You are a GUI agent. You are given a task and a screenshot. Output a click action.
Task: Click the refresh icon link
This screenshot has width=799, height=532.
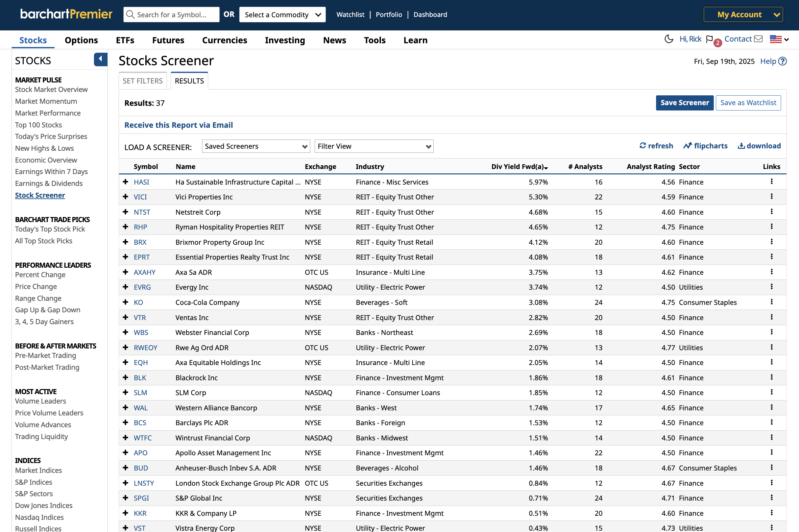[x=656, y=146]
